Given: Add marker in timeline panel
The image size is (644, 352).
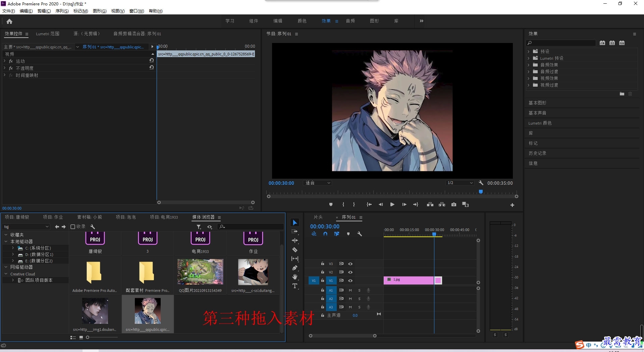Looking at the screenshot, I should [348, 234].
